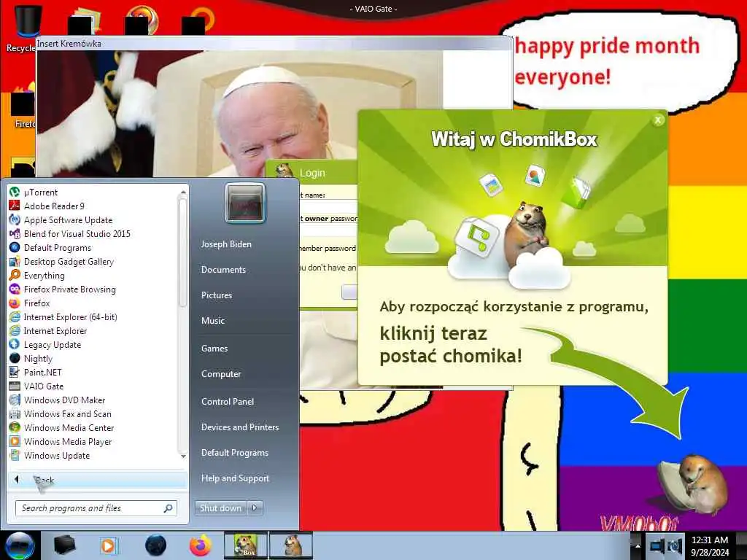Click the user account picture
Image resolution: width=747 pixels, height=560 pixels.
tap(245, 203)
